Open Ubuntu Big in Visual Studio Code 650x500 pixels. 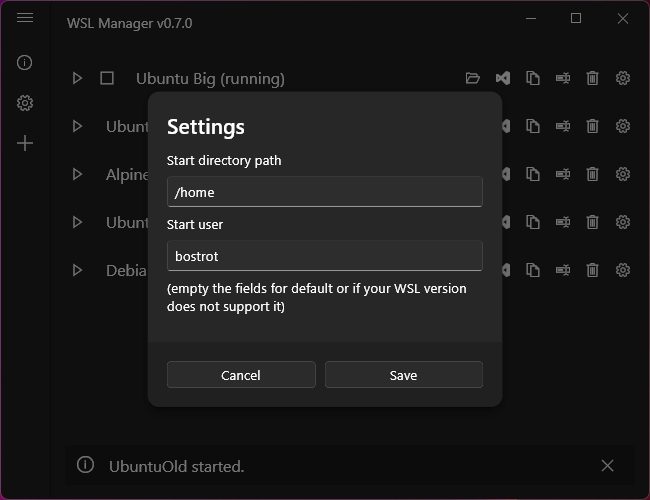click(503, 78)
